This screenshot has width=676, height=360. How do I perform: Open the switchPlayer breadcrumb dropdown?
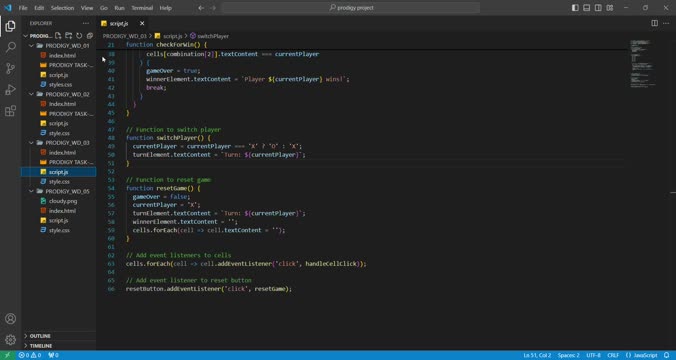click(x=210, y=36)
